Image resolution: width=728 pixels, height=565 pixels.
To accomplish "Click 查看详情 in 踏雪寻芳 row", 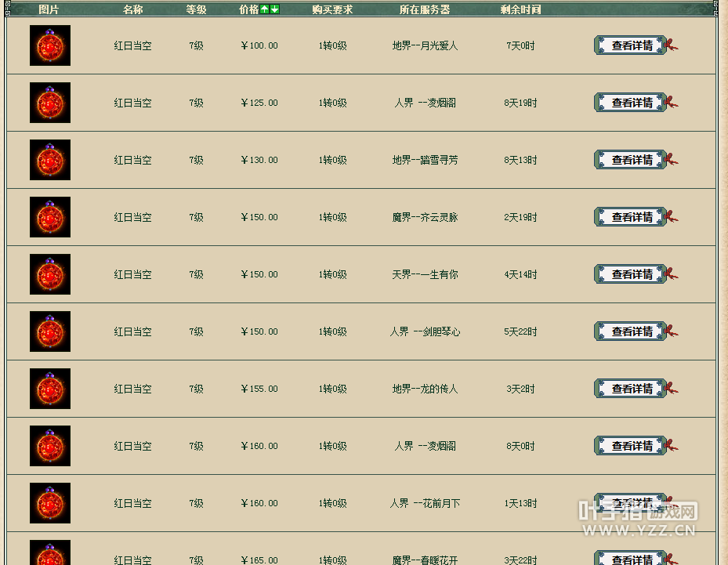I will click(x=631, y=160).
